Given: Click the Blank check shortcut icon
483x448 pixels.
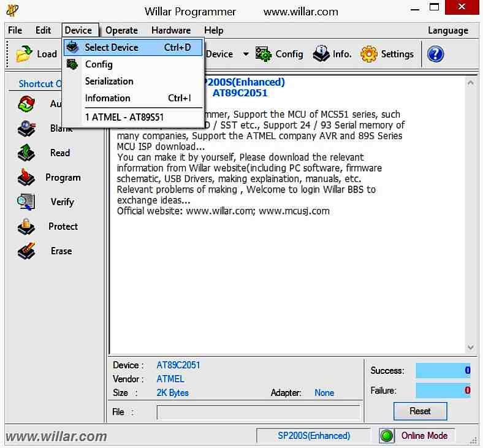Looking at the screenshot, I should (26, 129).
